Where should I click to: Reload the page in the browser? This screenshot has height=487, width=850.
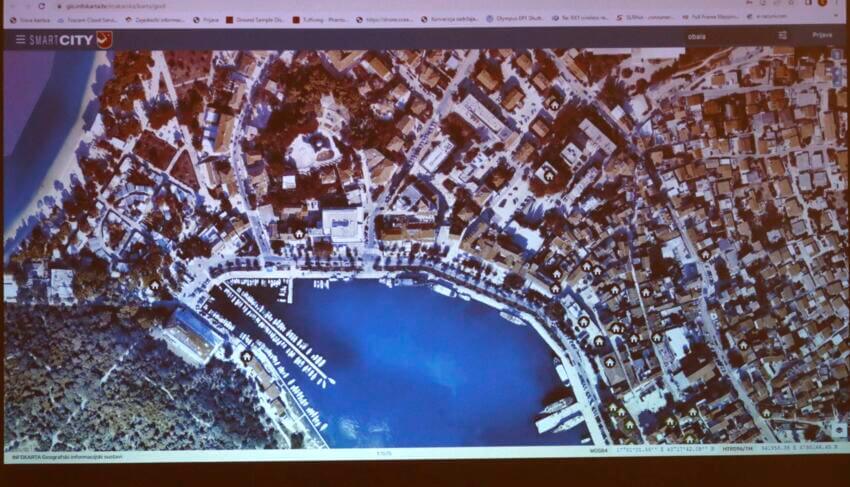(x=41, y=6)
